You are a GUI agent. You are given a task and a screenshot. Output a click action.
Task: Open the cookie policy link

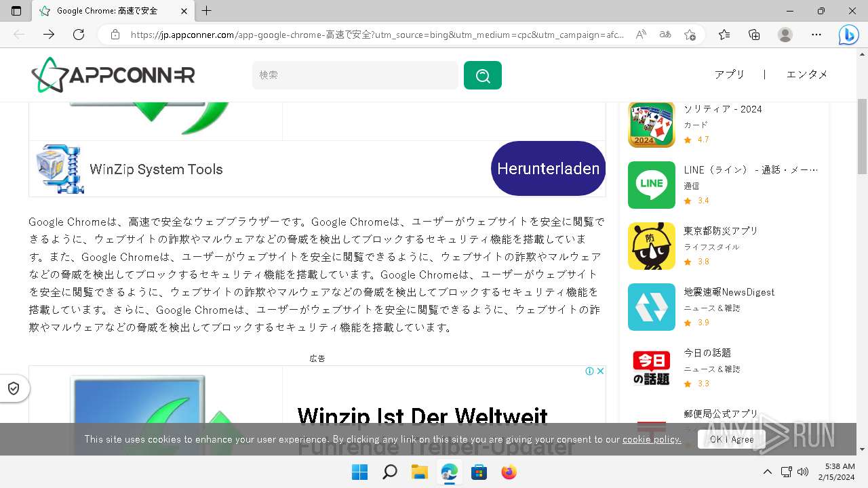tap(652, 439)
